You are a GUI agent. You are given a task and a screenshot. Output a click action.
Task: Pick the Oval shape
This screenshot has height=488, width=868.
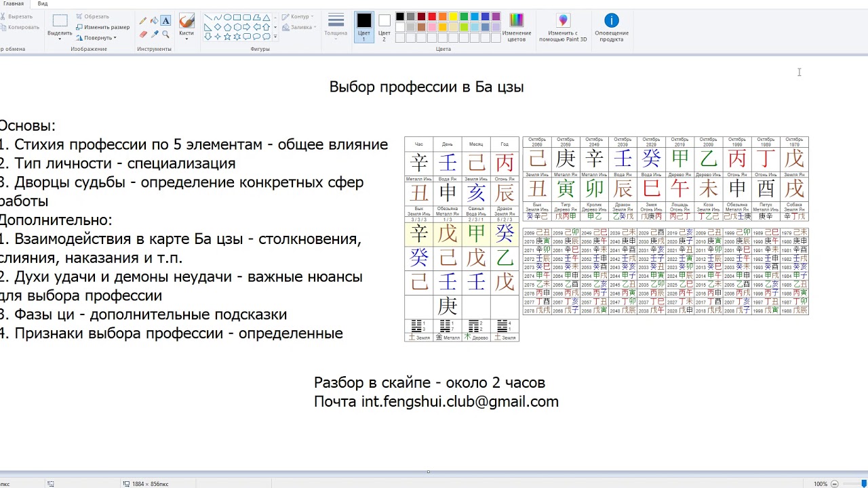pos(228,18)
